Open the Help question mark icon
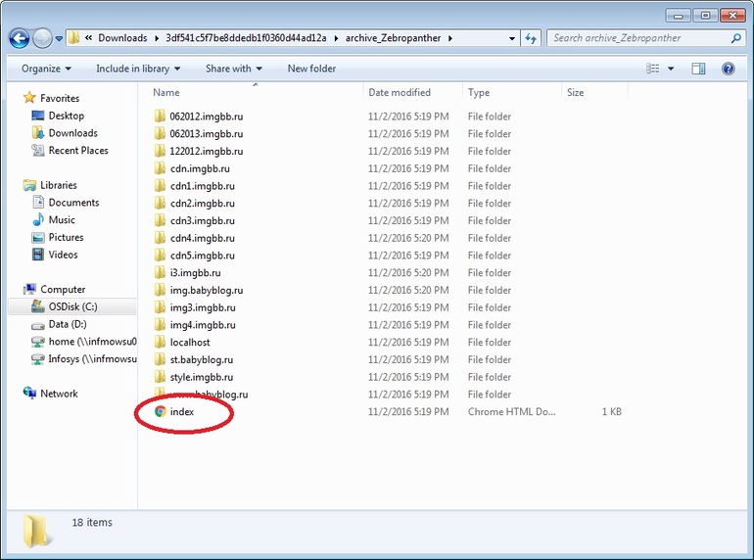This screenshot has width=754, height=560. coord(728,69)
